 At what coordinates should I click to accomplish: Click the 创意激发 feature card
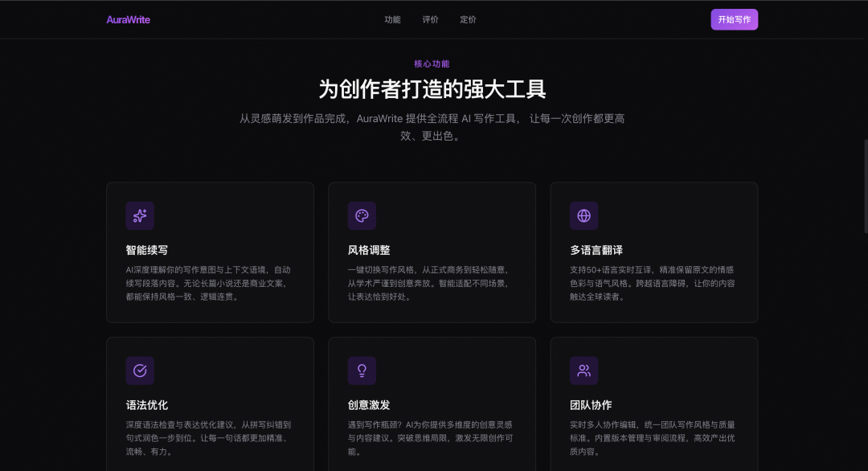tap(432, 402)
